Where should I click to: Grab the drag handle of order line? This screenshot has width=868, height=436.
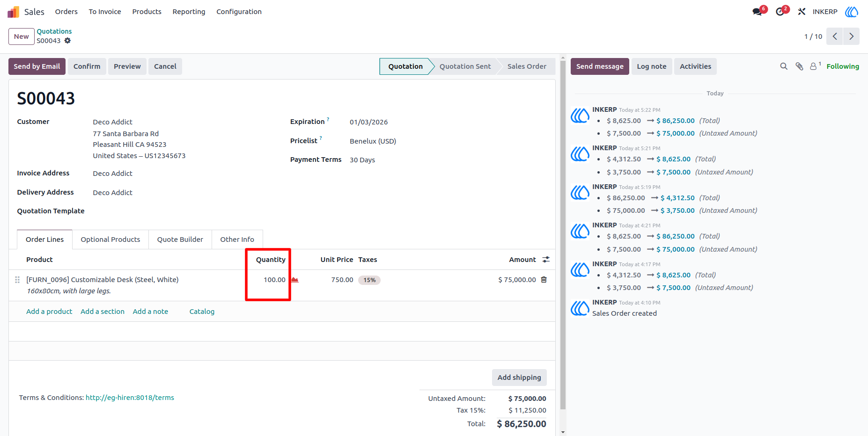[17, 280]
